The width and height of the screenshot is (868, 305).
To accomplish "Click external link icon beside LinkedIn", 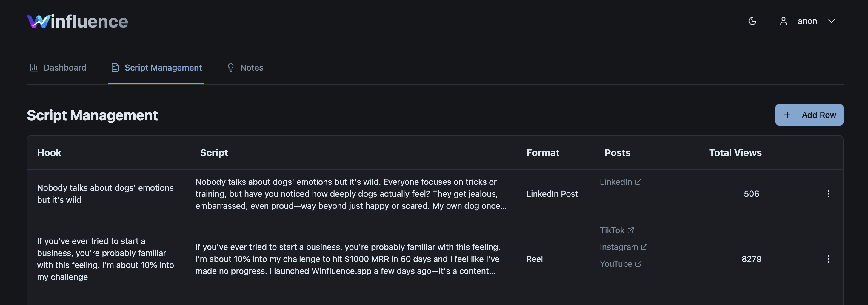I will click(638, 182).
